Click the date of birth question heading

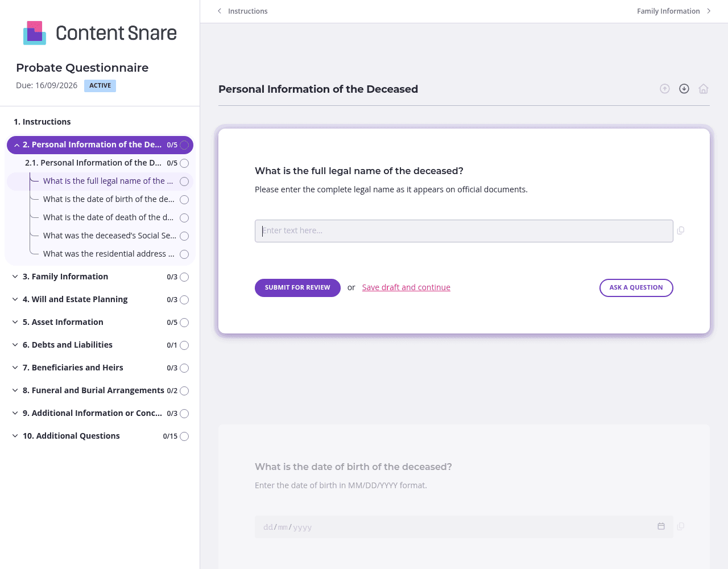point(353,467)
